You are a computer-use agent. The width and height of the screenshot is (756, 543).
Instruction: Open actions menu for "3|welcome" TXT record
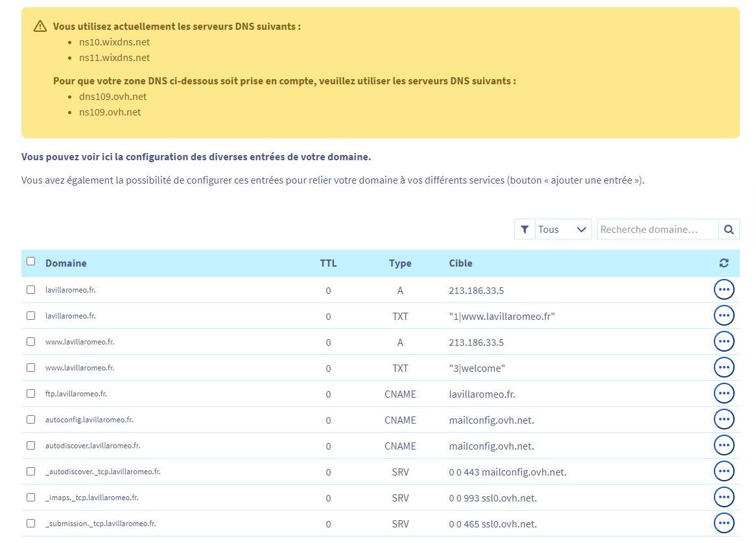pos(724,368)
